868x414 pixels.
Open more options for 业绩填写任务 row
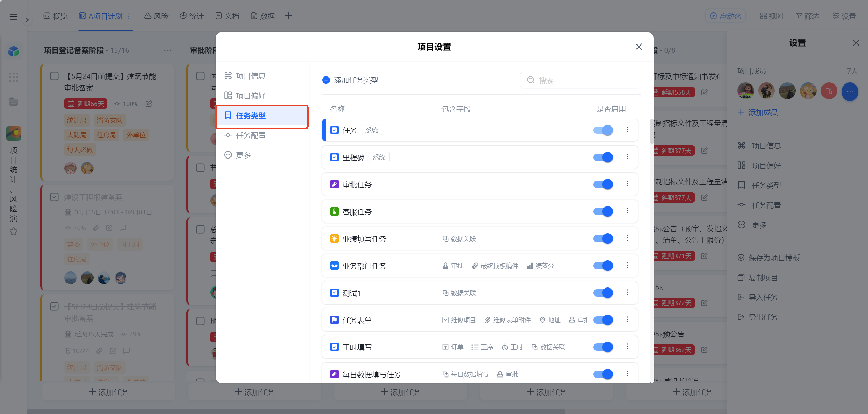(627, 238)
